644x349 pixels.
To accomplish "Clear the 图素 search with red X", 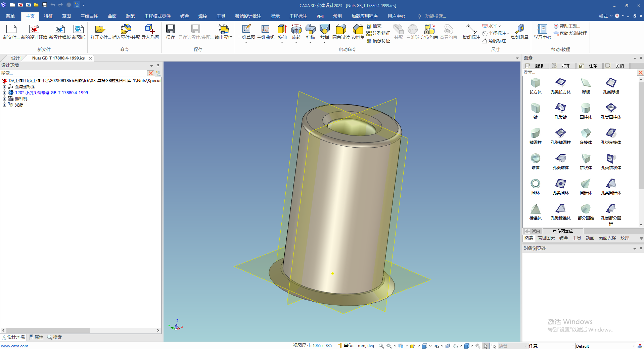I will point(640,73).
